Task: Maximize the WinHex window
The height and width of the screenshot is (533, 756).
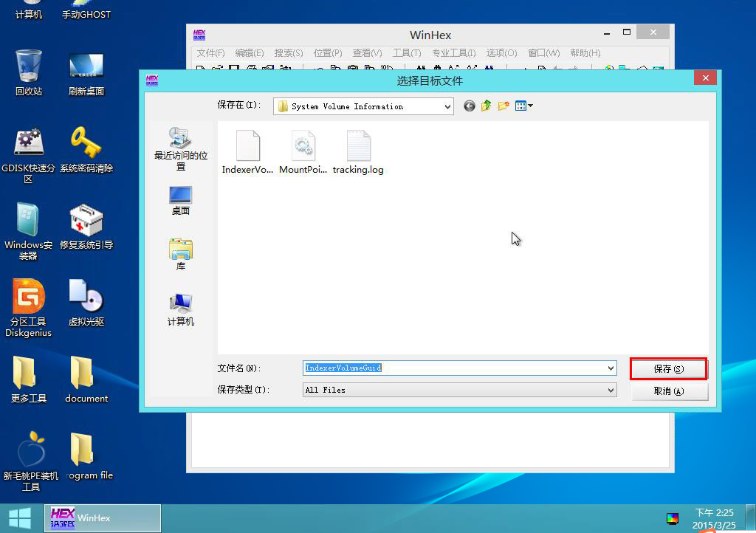Action: (626, 32)
